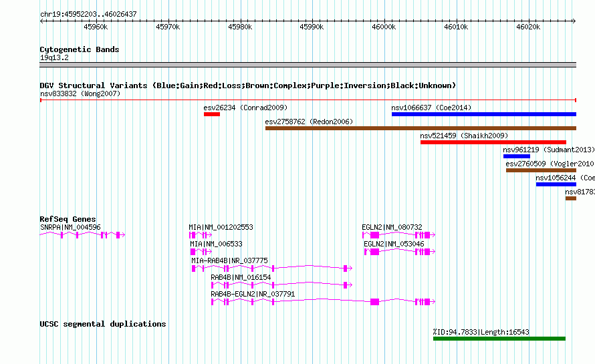Click the MIA|NM_001202553 transcript label
This screenshot has width=595, height=364.
coord(221,227)
